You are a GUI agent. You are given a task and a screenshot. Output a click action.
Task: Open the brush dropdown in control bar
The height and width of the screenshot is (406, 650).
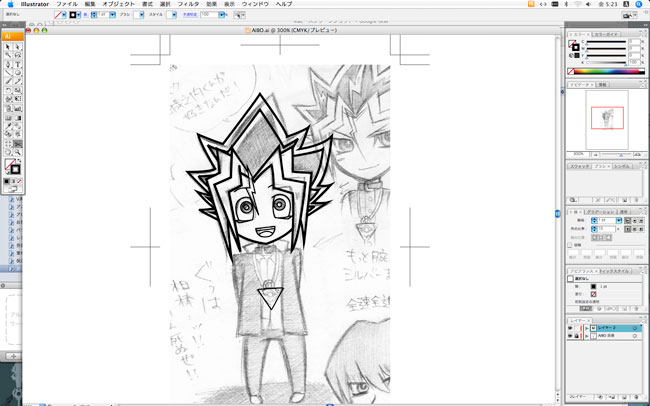point(141,15)
